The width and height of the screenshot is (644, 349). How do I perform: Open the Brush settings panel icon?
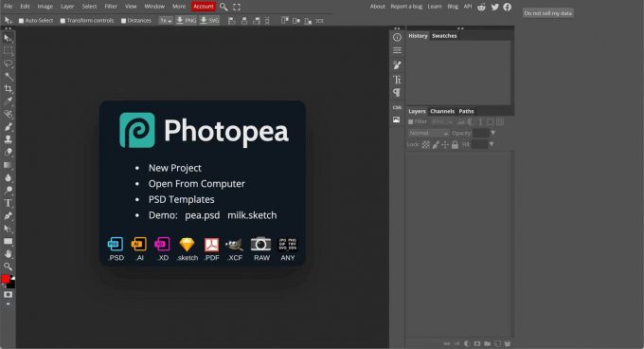pos(397,64)
